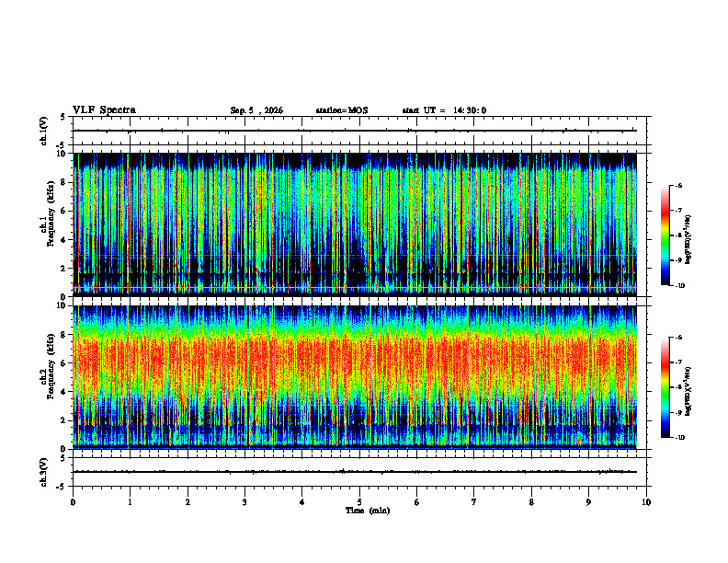Viewport: 728px width, 563px height.
Task: Click the station=MOS header label
Action: pos(342,110)
